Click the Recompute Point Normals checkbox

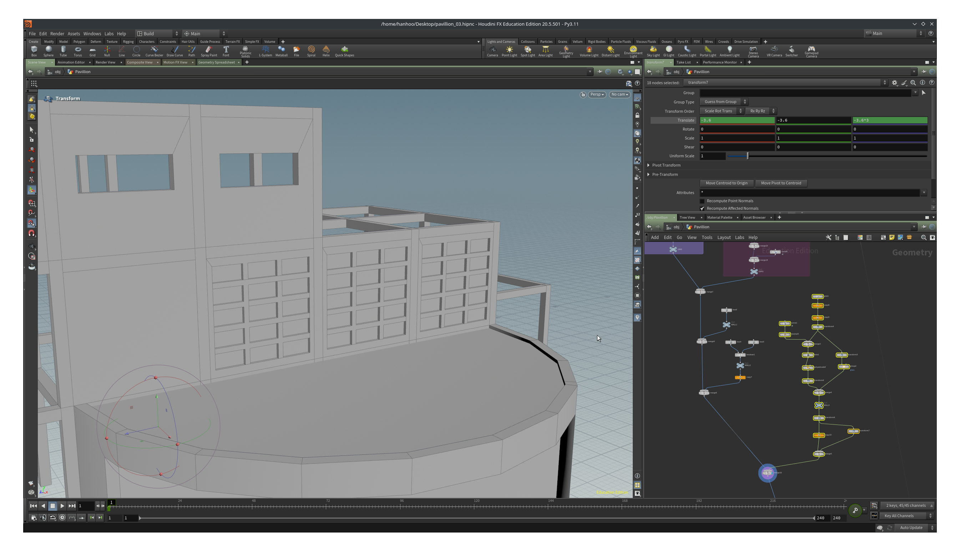coord(702,201)
